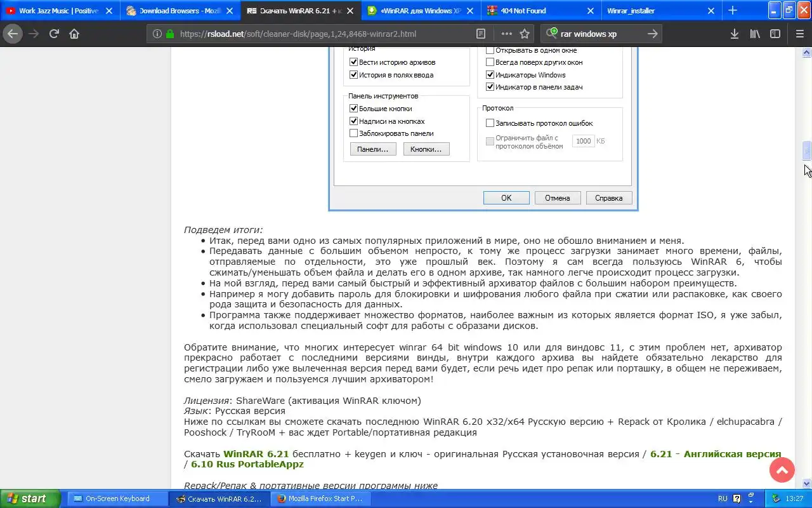Switch to the Download Browsers tab

pyautogui.click(x=180, y=11)
